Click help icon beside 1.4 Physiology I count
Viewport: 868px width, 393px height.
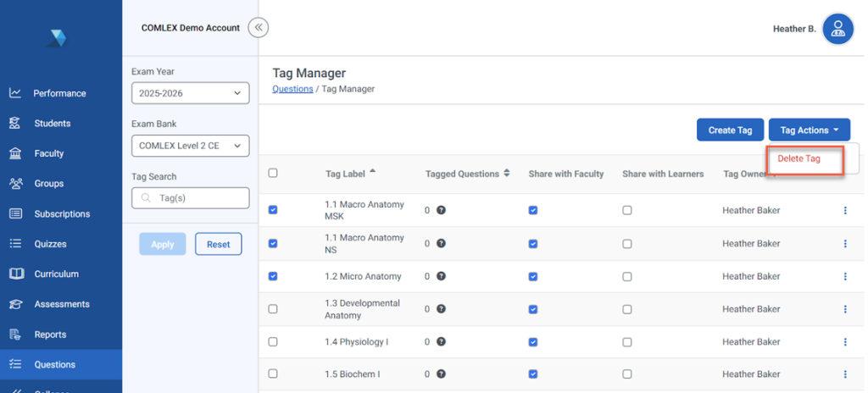[441, 342]
